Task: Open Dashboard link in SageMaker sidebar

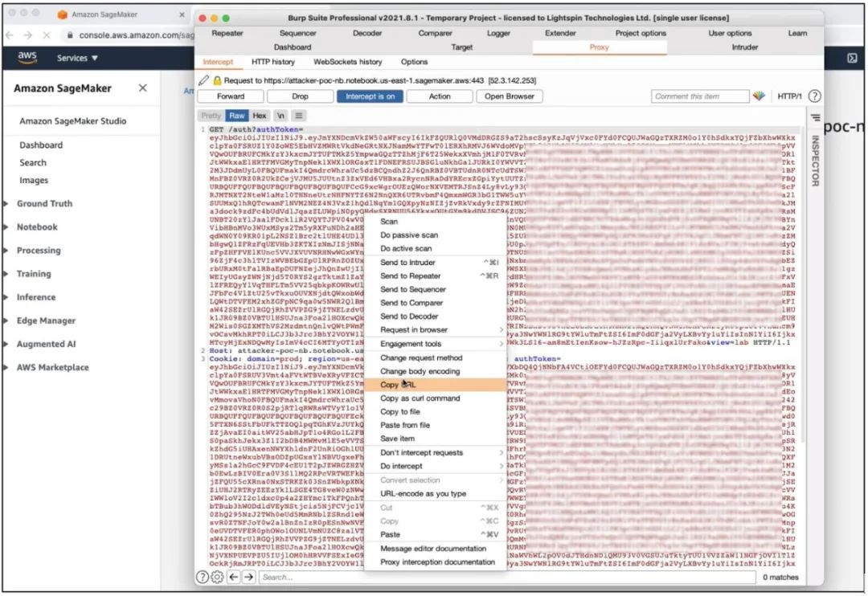Action: click(41, 145)
